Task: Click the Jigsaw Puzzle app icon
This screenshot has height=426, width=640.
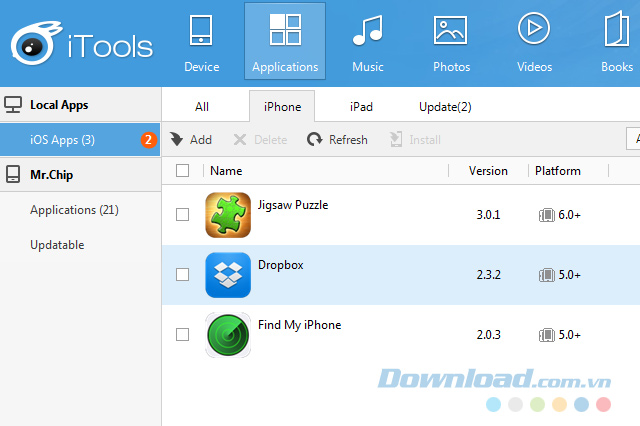Action: 227,214
